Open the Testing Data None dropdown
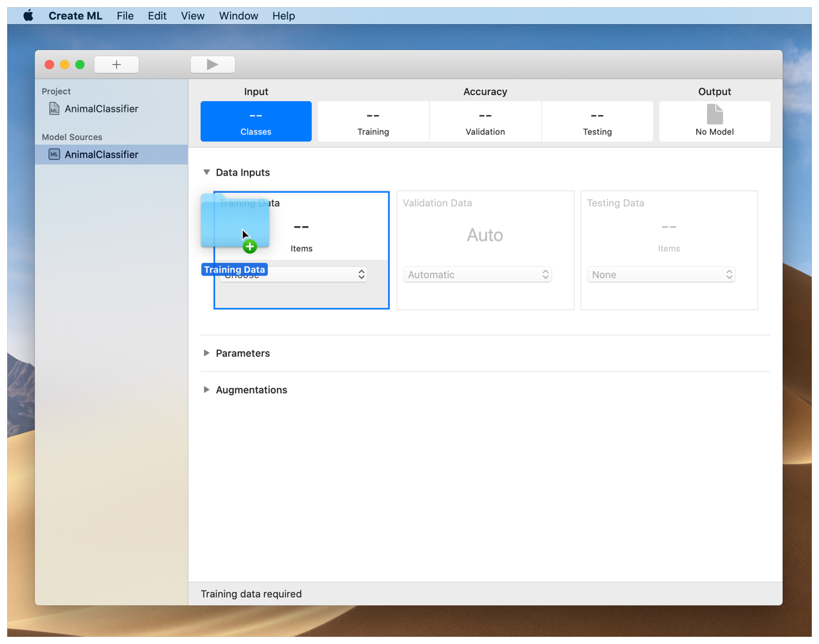 click(x=661, y=274)
